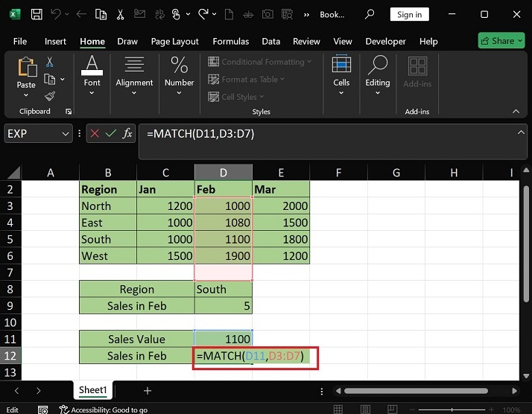Add a new sheet with the plus button

(148, 391)
